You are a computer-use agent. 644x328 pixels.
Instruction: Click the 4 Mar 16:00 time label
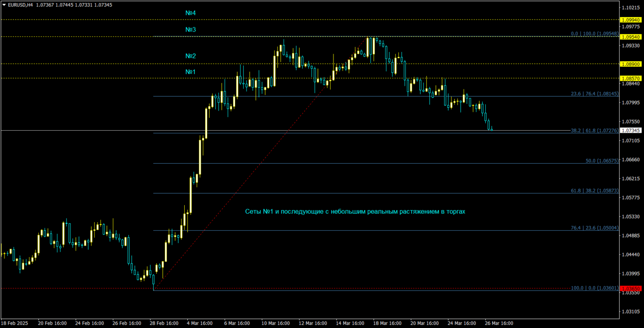coord(200,324)
